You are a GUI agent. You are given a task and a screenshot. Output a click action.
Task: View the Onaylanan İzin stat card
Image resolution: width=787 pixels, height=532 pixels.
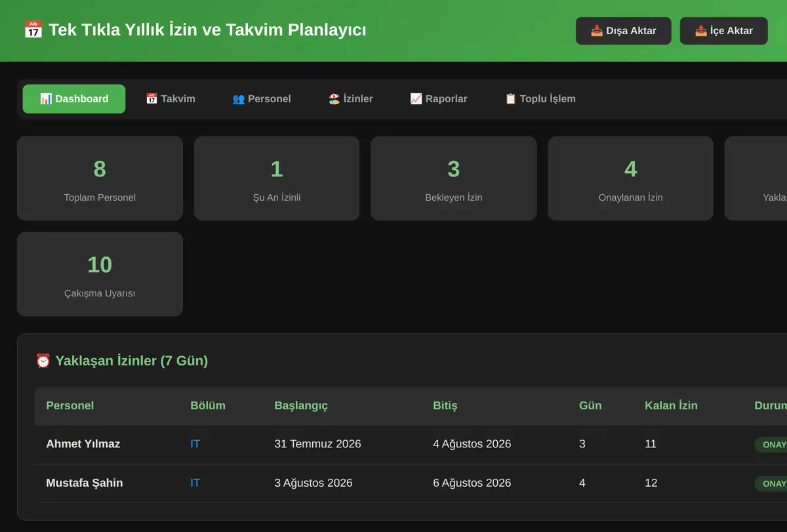click(x=631, y=178)
